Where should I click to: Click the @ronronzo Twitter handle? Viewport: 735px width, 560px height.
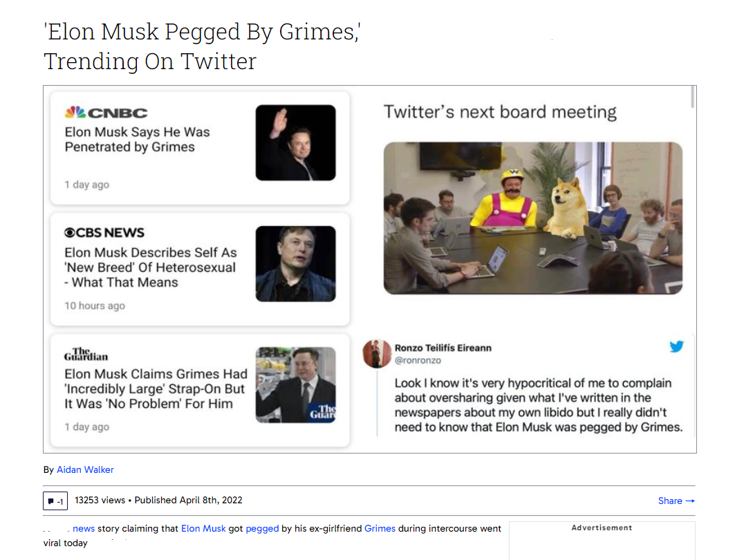pos(418,360)
